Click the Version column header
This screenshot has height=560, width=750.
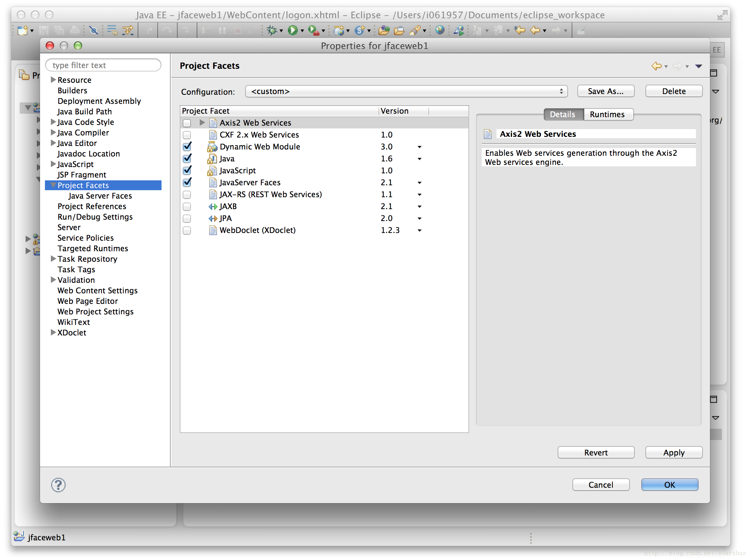click(x=404, y=111)
